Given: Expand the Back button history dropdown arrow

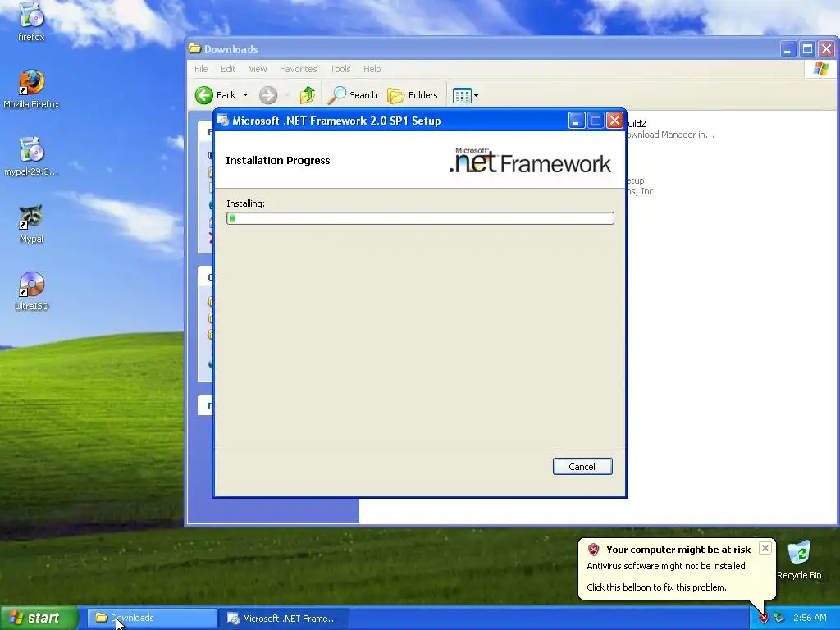Looking at the screenshot, I should pos(245,95).
